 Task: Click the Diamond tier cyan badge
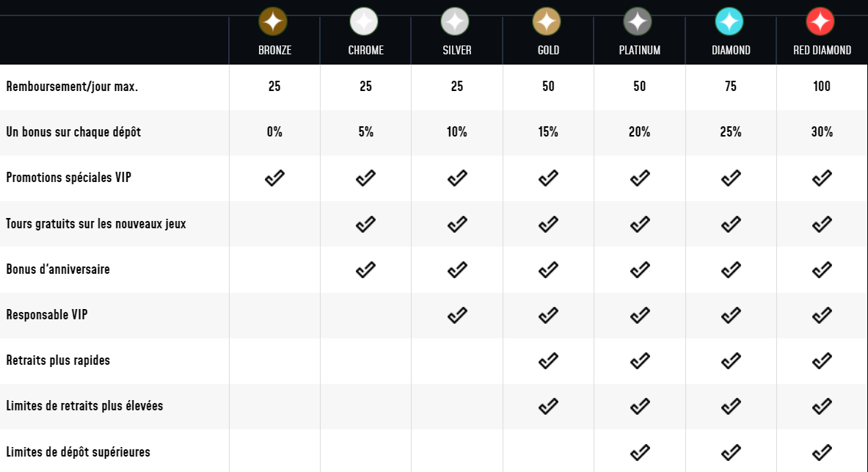coord(729,21)
